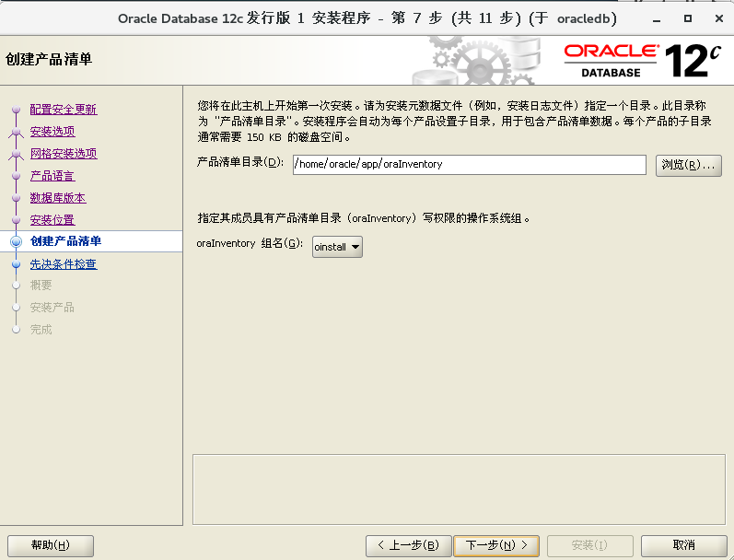Select the current 创建产品清单 step
This screenshot has width=734, height=560.
tap(65, 241)
